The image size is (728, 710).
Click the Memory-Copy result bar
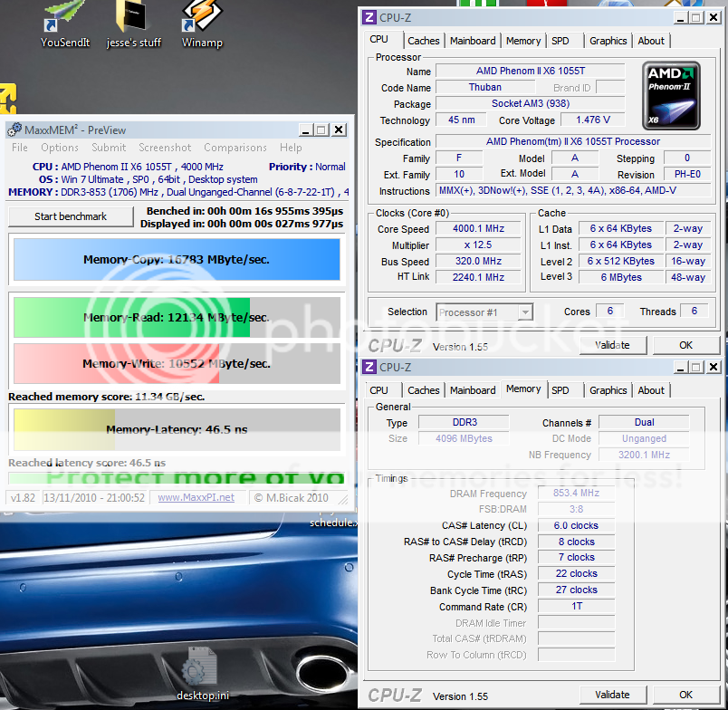pyautogui.click(x=177, y=260)
